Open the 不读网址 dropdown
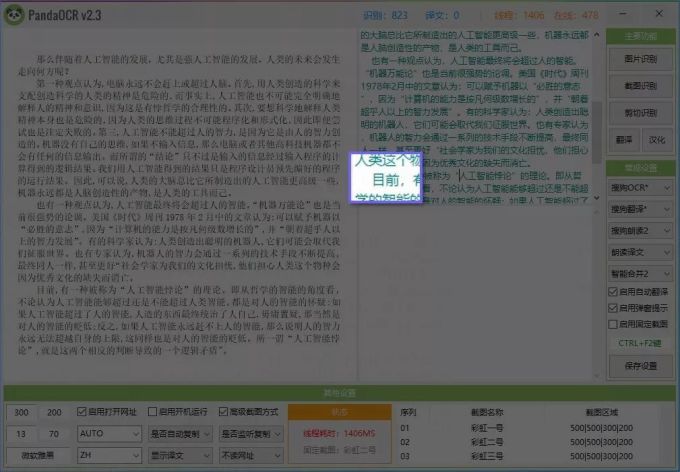This screenshot has height=472, width=680. tap(251, 455)
